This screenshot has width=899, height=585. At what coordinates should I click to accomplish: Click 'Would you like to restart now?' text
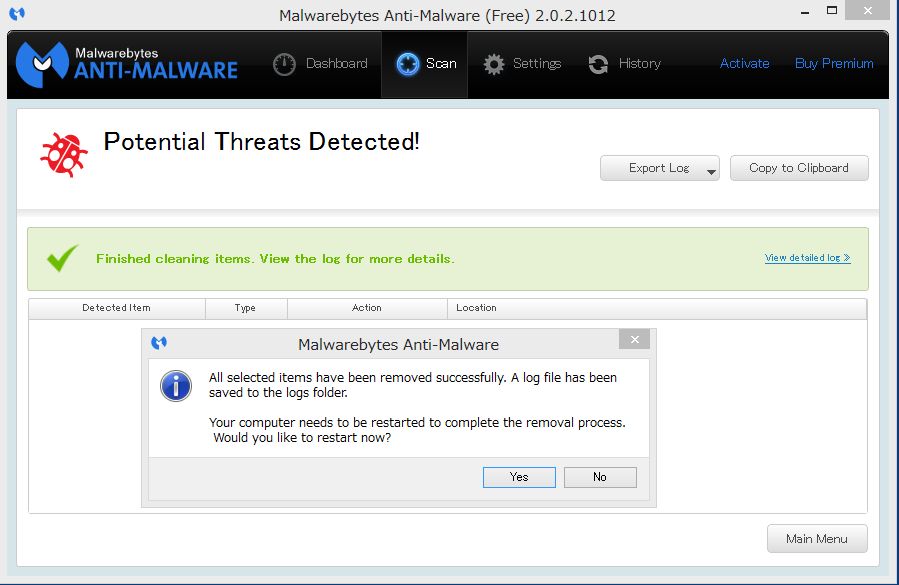tap(302, 438)
